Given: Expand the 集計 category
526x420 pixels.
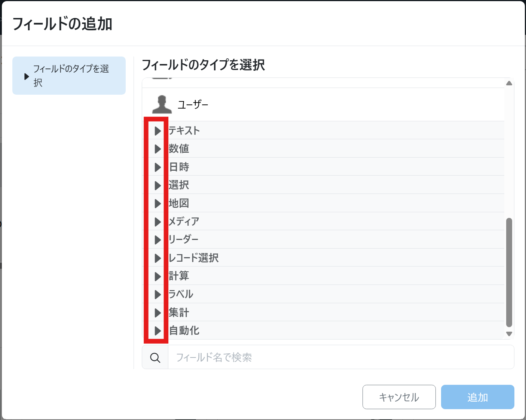Looking at the screenshot, I should coord(158,313).
